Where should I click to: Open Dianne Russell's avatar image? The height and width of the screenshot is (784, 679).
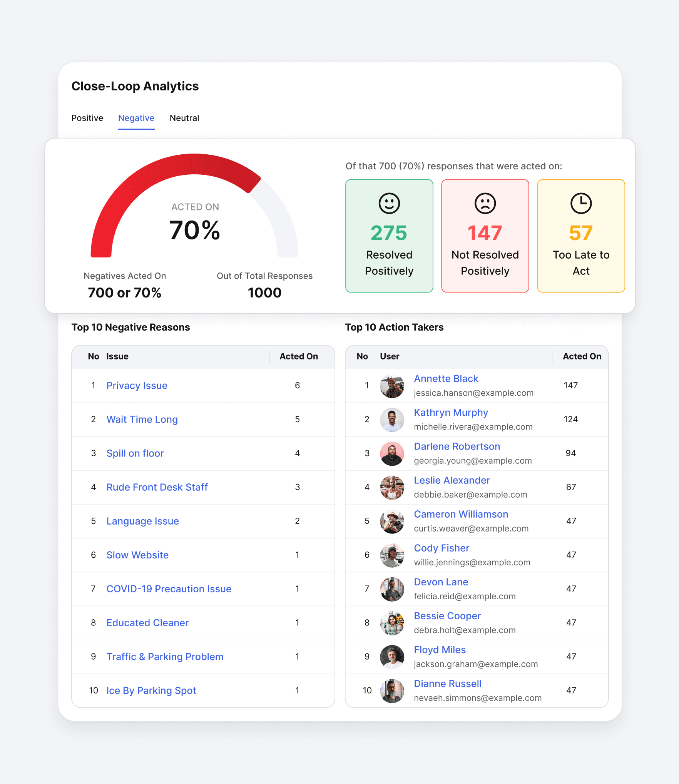pyautogui.click(x=392, y=690)
